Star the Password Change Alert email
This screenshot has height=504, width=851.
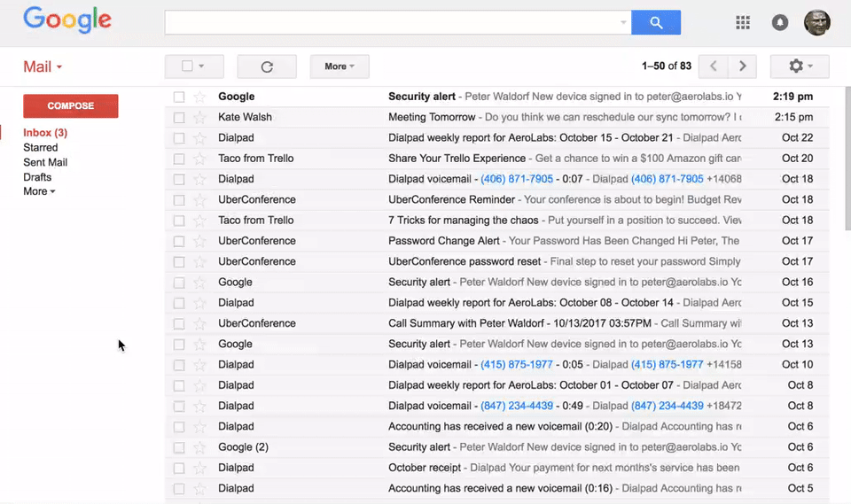click(199, 241)
